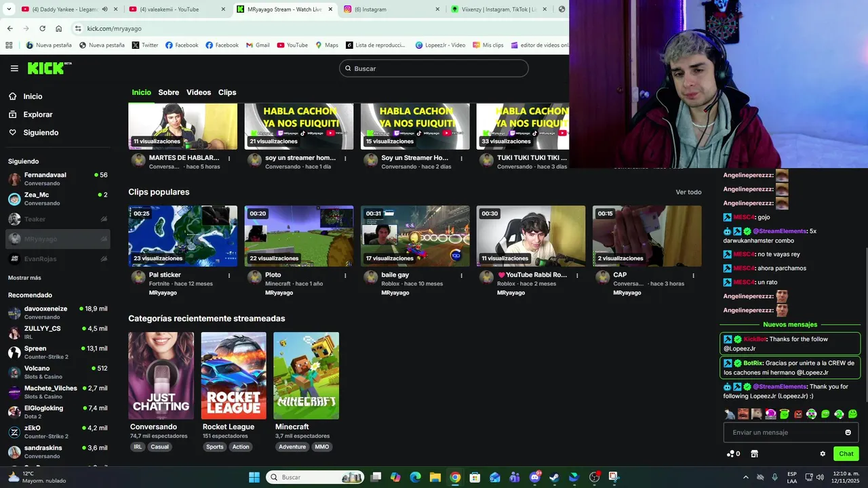This screenshot has height=488, width=868.
Task: Open File Explorer from the taskbar
Action: [x=435, y=477]
